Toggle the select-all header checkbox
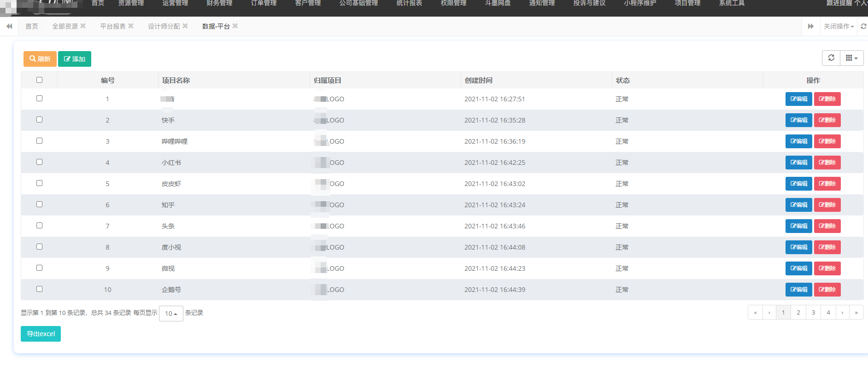Viewport: 868px width, 390px height. pos(39,80)
